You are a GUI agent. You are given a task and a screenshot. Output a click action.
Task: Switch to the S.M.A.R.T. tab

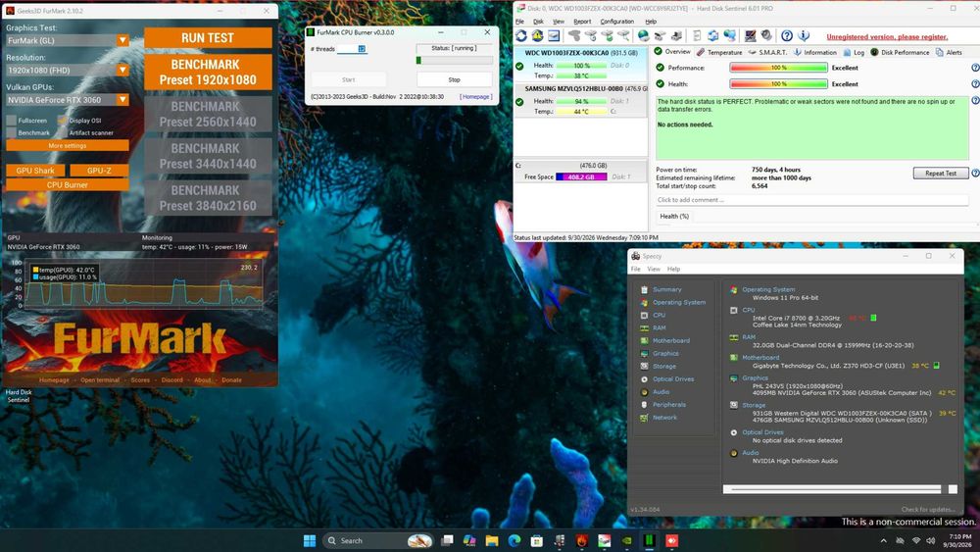tap(767, 53)
